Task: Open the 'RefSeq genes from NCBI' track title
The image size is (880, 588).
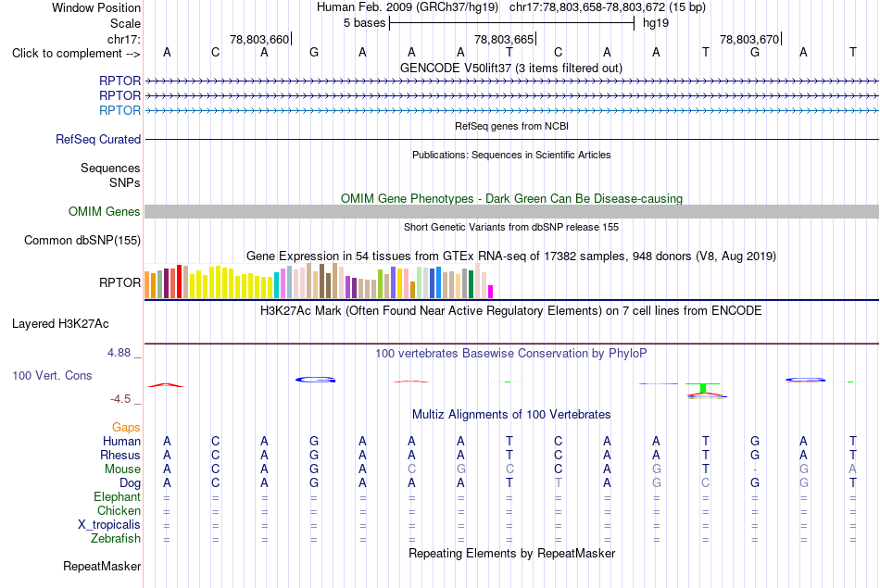Action: pyautogui.click(x=511, y=126)
